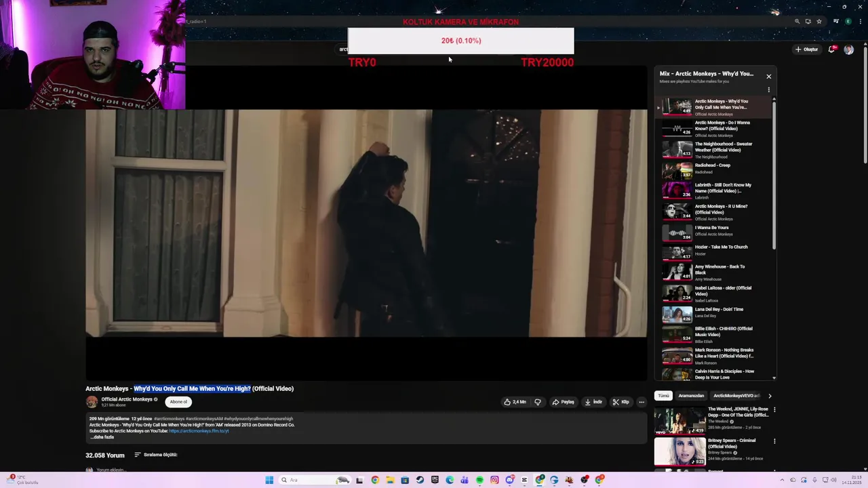
Task: Play The Neighbourhood - Sweater Weather from mix
Action: (714, 150)
